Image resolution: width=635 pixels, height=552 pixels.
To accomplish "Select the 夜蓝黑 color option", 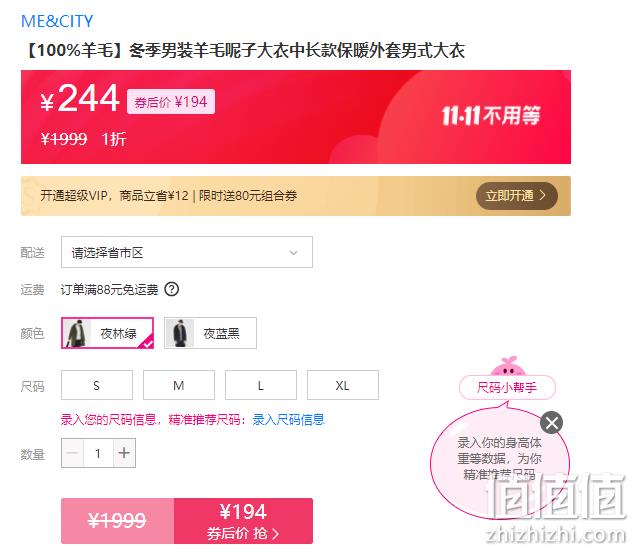I will pyautogui.click(x=210, y=333).
